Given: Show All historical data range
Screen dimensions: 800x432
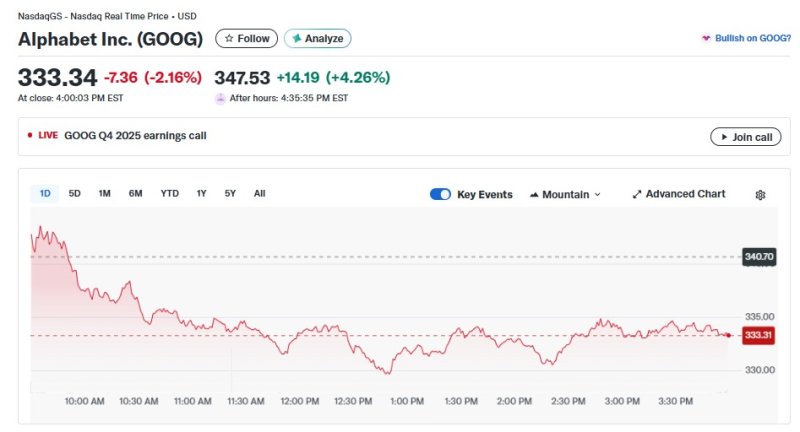Looking at the screenshot, I should [259, 193].
